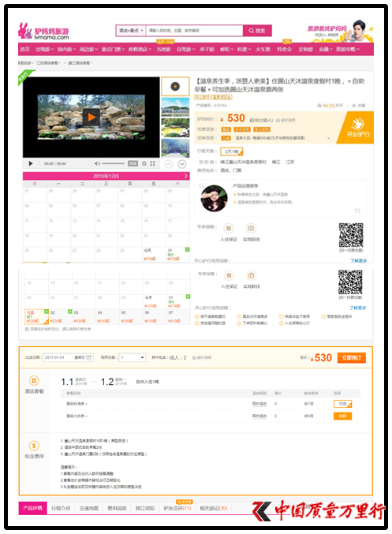The height and width of the screenshot is (534, 392).
Task: Expand the 出境游 navigation menu
Action: tap(45, 50)
